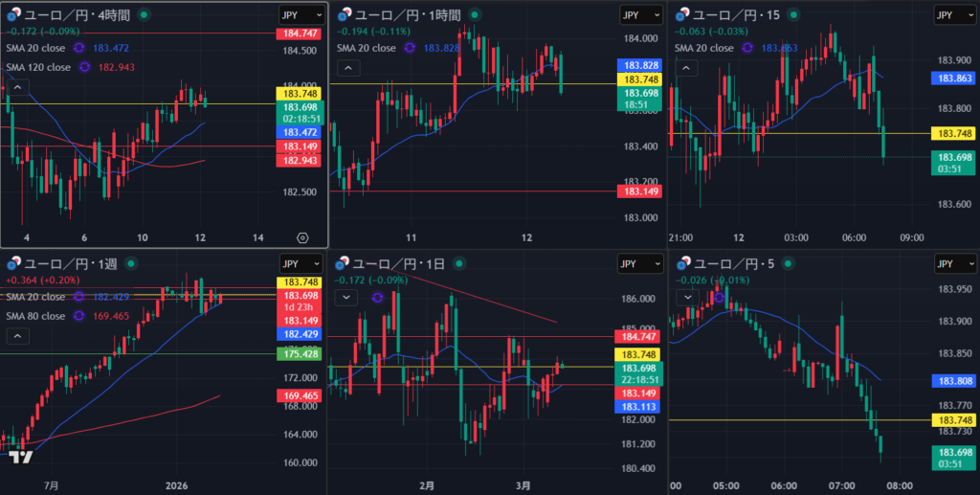This screenshot has height=495, width=980.
Task: Select the EUR/JPY 5-minute chart title
Action: 739,263
